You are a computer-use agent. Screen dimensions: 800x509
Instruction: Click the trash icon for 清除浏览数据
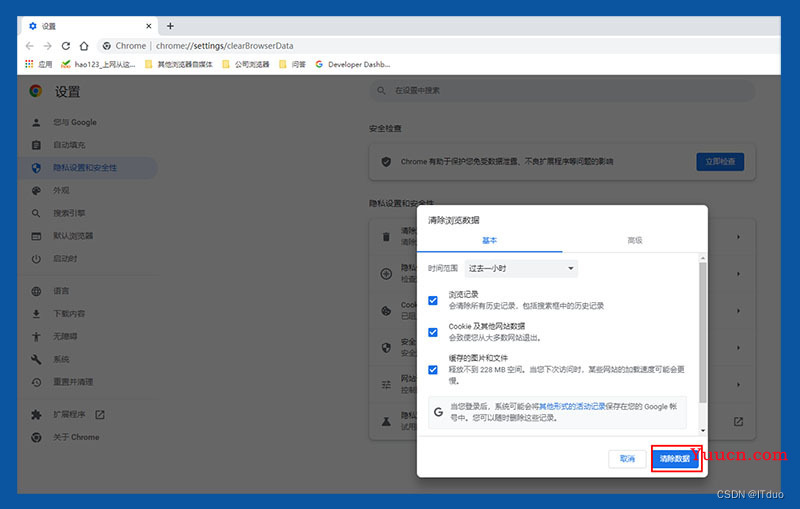[x=386, y=237]
